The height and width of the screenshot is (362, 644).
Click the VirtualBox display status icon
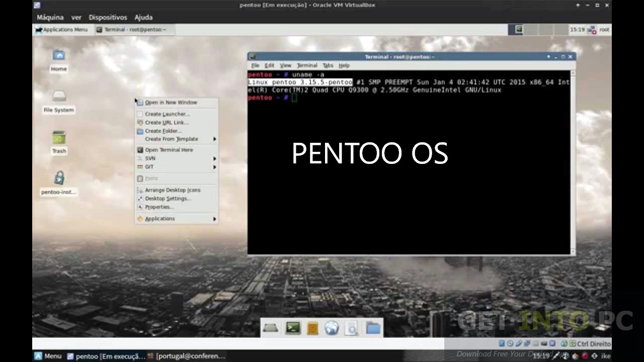point(544,344)
